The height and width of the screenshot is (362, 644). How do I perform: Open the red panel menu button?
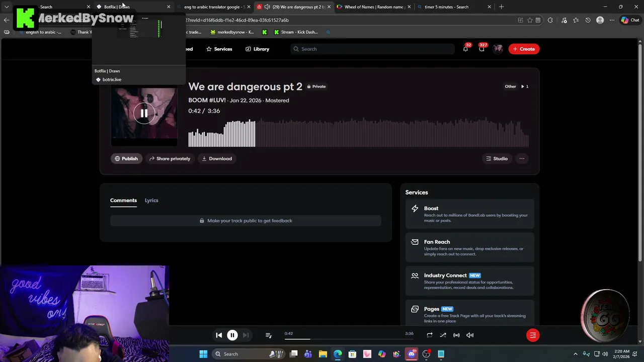(x=533, y=335)
